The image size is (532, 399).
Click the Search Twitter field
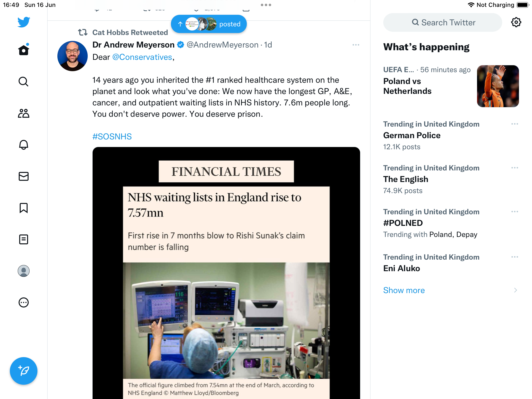click(442, 22)
